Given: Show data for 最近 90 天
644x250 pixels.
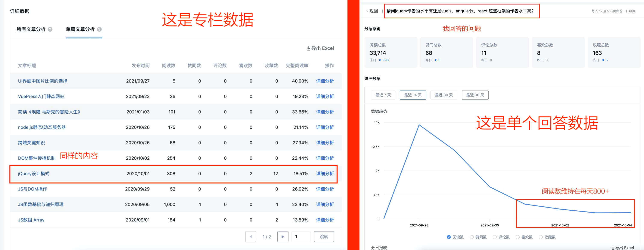Looking at the screenshot, I should [x=475, y=95].
